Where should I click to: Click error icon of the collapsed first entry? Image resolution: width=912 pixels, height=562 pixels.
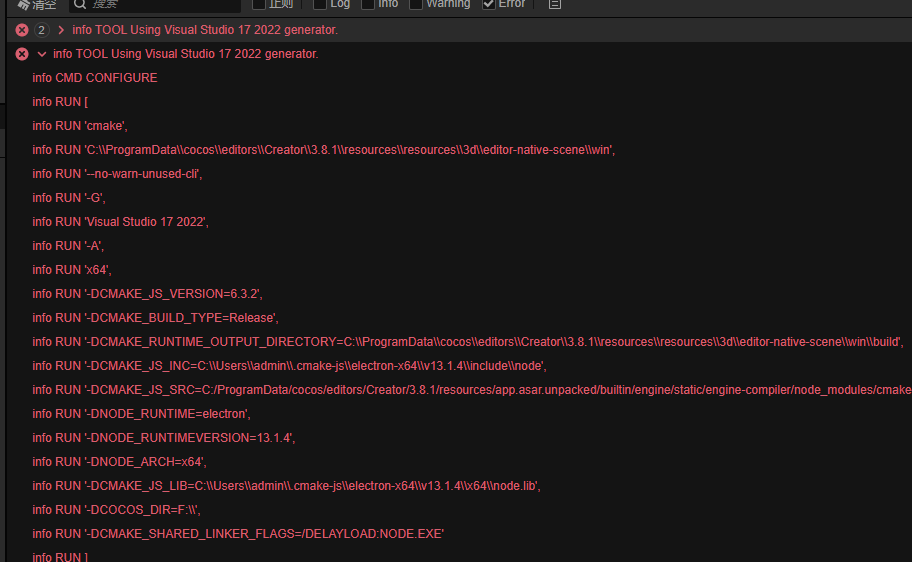click(x=22, y=30)
